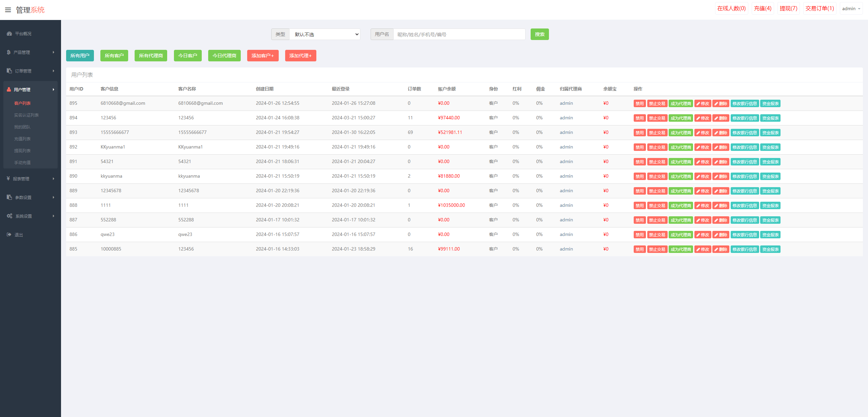Open 提现列表 submenu item

pyautogui.click(x=22, y=151)
